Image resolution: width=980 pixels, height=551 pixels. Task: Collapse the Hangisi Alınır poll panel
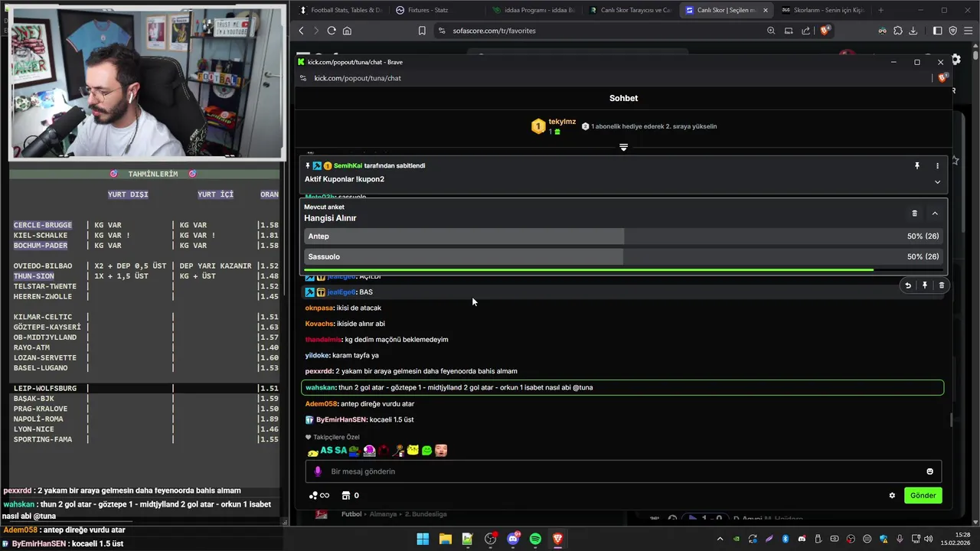(x=935, y=214)
